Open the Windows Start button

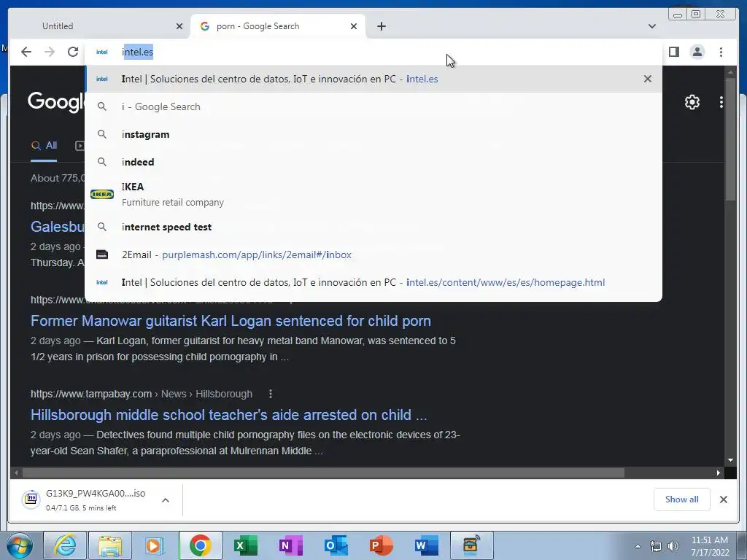(x=20, y=545)
